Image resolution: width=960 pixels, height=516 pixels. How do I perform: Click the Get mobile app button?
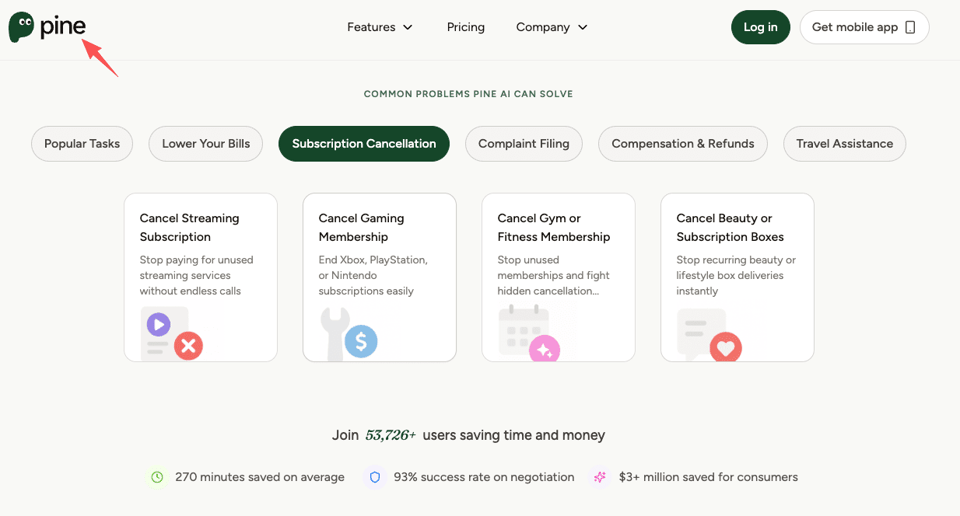tap(864, 27)
